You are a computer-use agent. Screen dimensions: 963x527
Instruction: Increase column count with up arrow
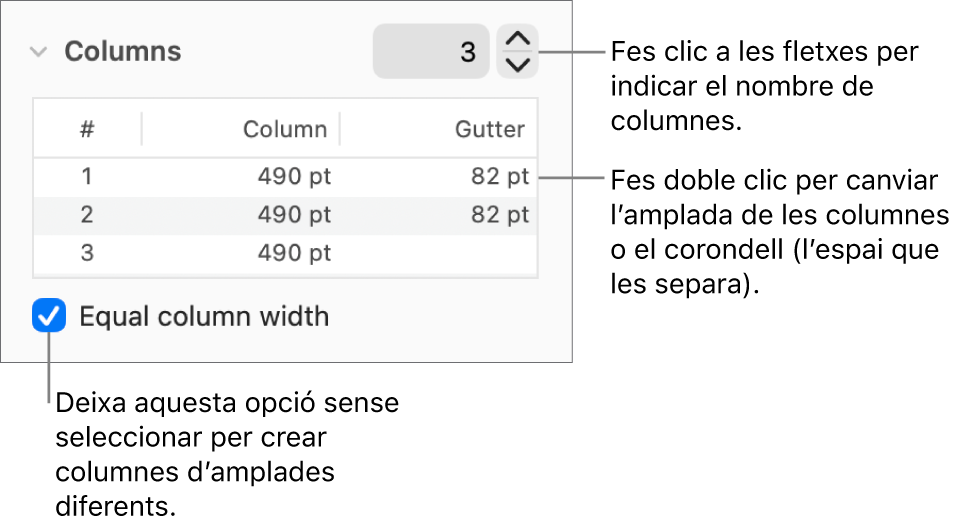coord(517,40)
